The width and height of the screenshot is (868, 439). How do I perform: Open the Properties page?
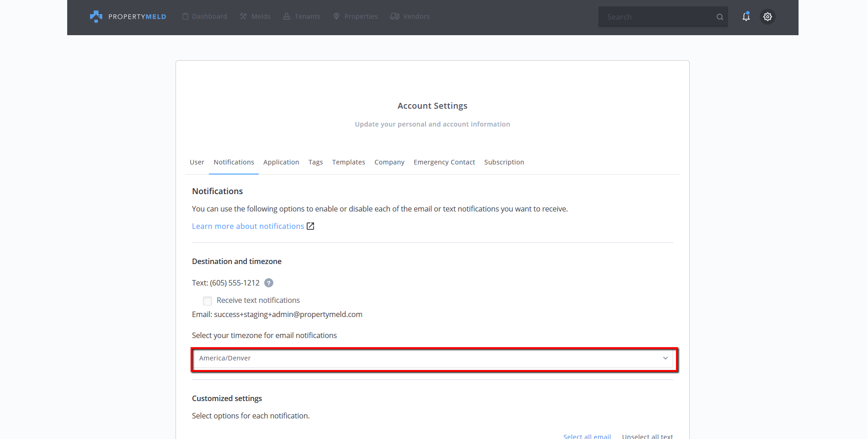(x=356, y=16)
